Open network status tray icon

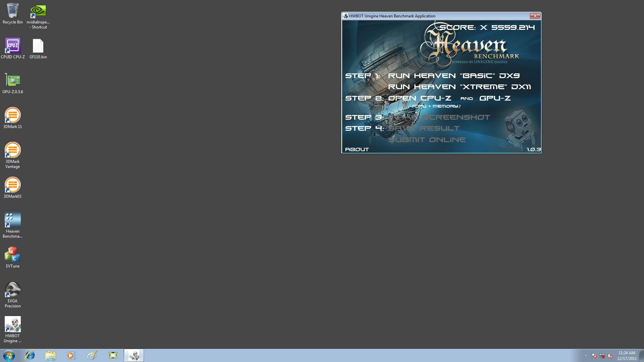coord(602,356)
